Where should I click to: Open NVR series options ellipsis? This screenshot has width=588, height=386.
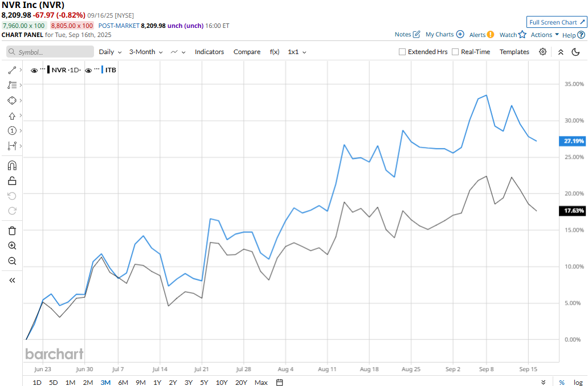pos(42,69)
